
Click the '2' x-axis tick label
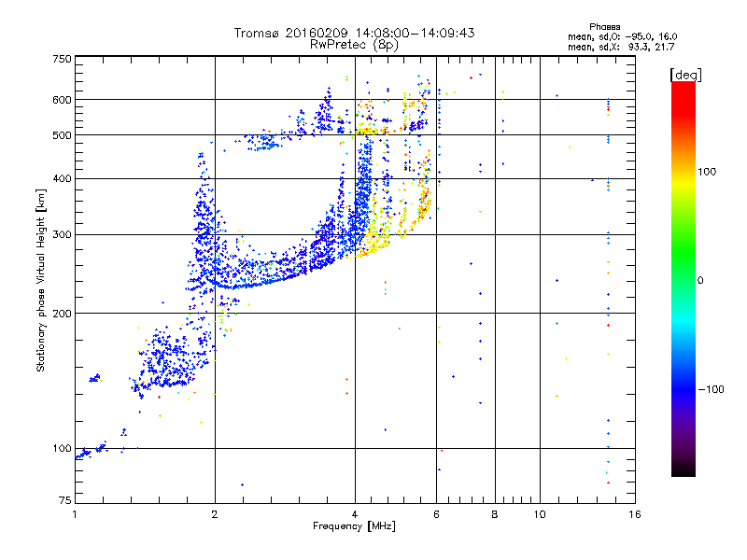click(x=215, y=514)
